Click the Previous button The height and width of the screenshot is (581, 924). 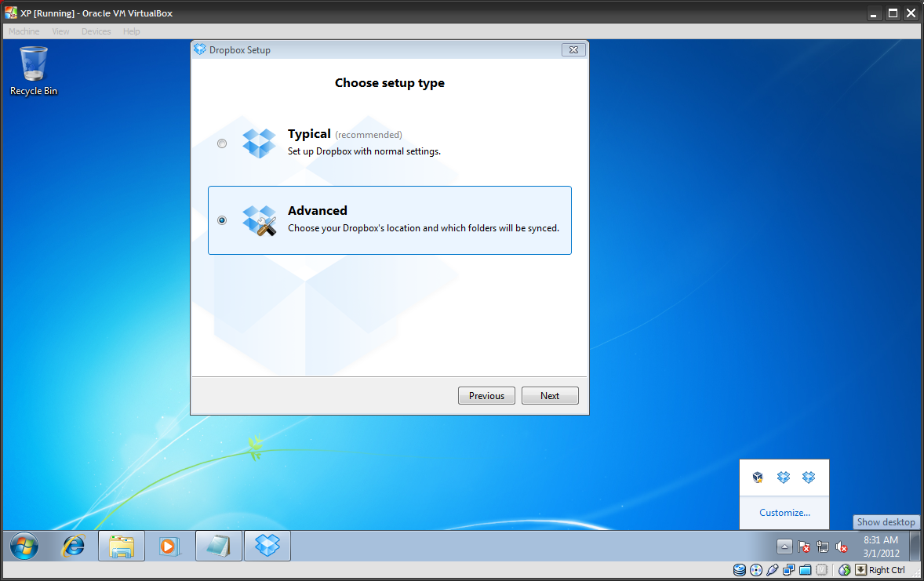click(486, 395)
